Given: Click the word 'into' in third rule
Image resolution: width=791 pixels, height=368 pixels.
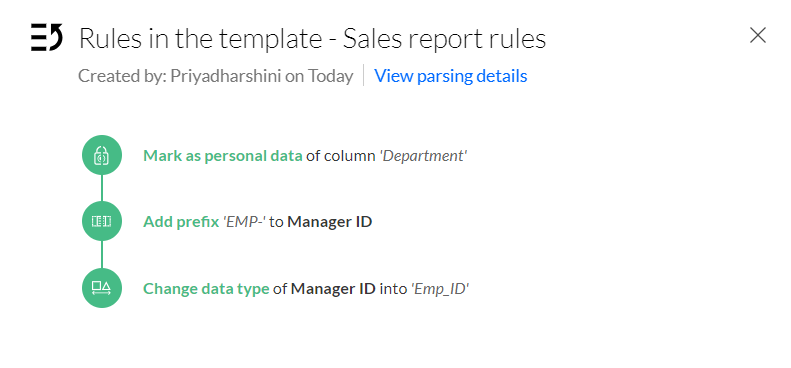Looking at the screenshot, I should (393, 289).
